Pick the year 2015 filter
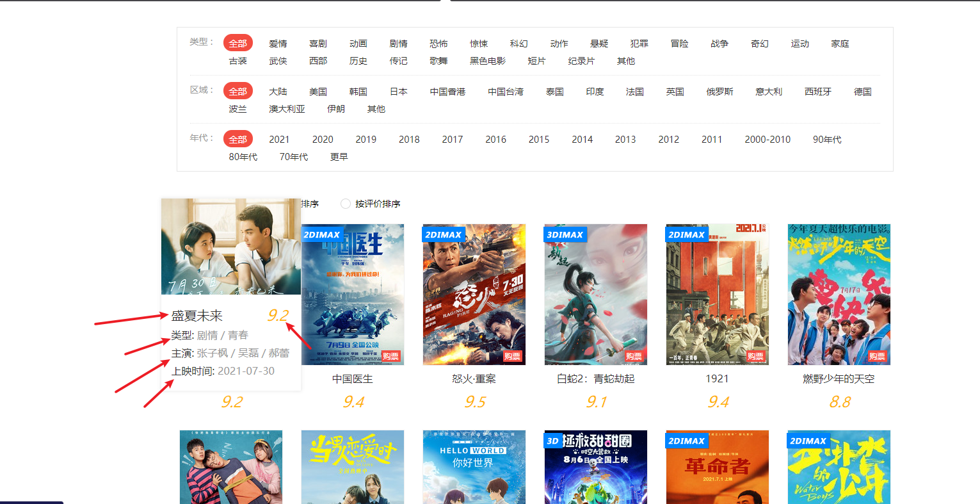Screen dimensions: 980x504 539,140
